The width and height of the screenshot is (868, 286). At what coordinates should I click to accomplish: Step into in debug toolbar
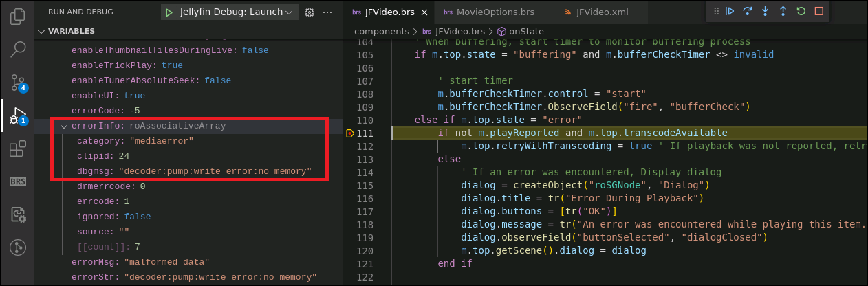765,11
